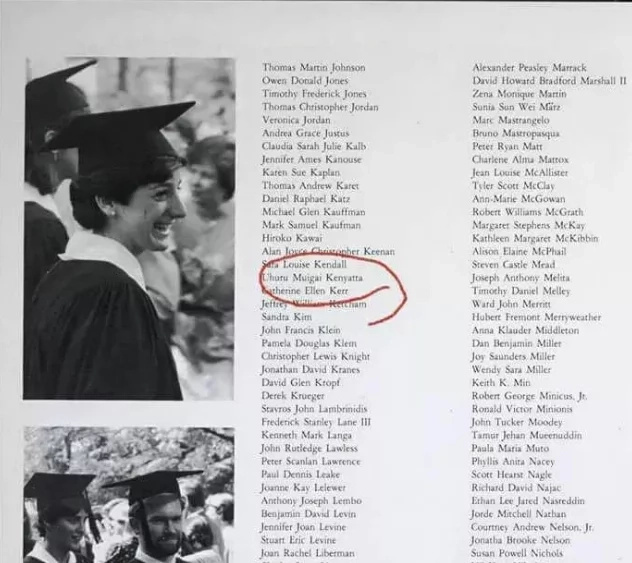Image resolution: width=632 pixels, height=563 pixels.
Task: Click the name Alexander Peasley Marrack
Action: click(x=529, y=68)
